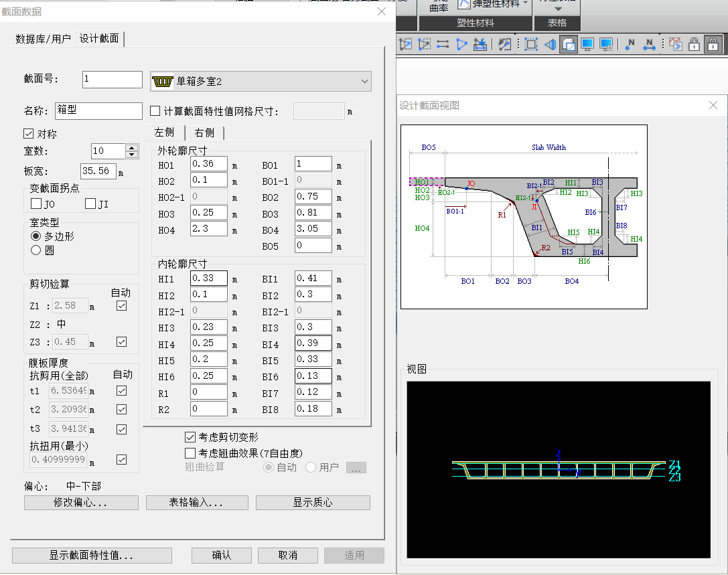The width and height of the screenshot is (728, 575).
Task: Select the 圆 room type radio button
Action: point(36,250)
